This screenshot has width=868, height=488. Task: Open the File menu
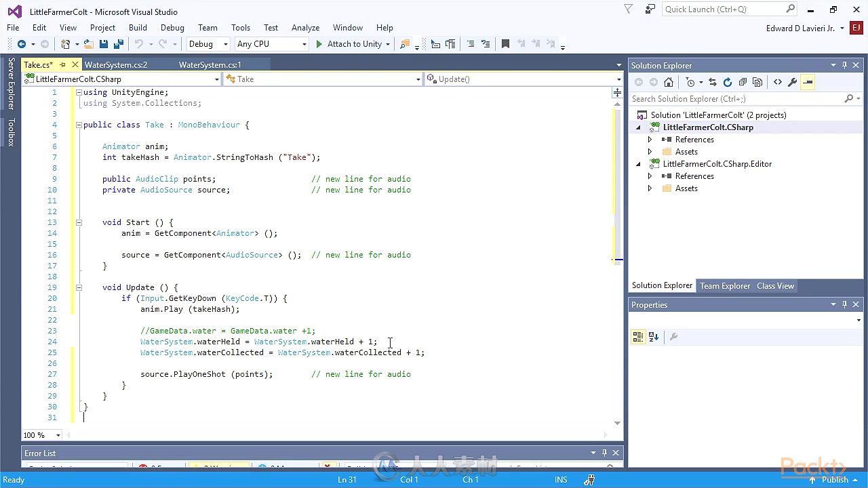[x=13, y=28]
